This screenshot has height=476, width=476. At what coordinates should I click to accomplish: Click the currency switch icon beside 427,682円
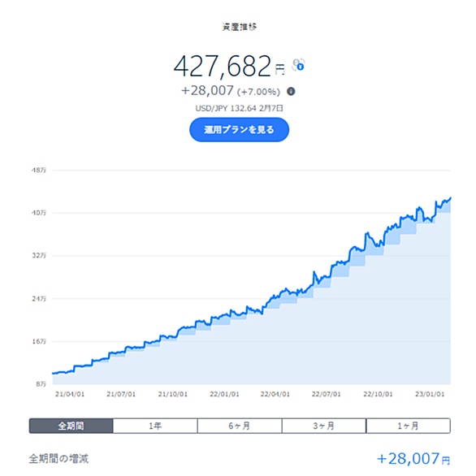tap(298, 65)
